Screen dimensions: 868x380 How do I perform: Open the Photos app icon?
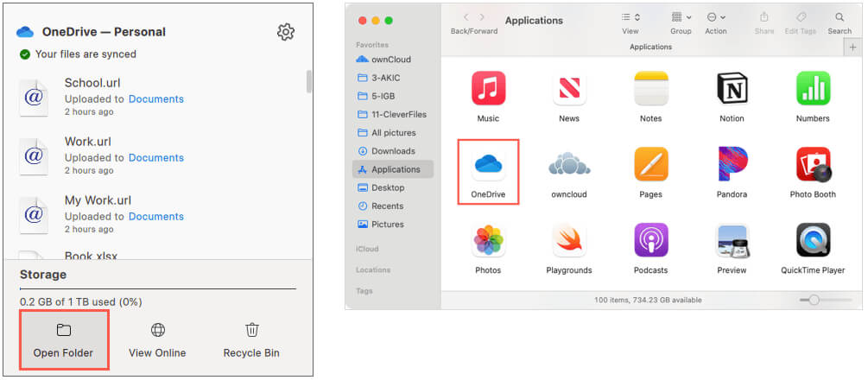click(x=488, y=240)
